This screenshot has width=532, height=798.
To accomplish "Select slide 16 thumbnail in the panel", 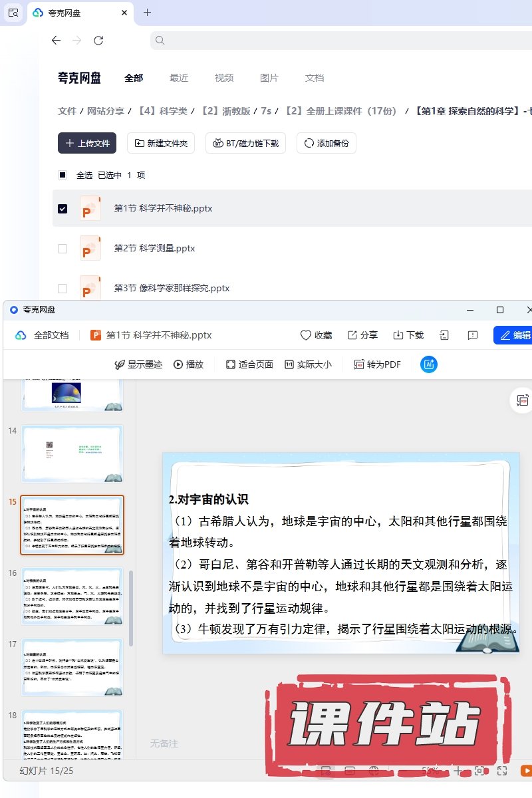I will pos(72,596).
